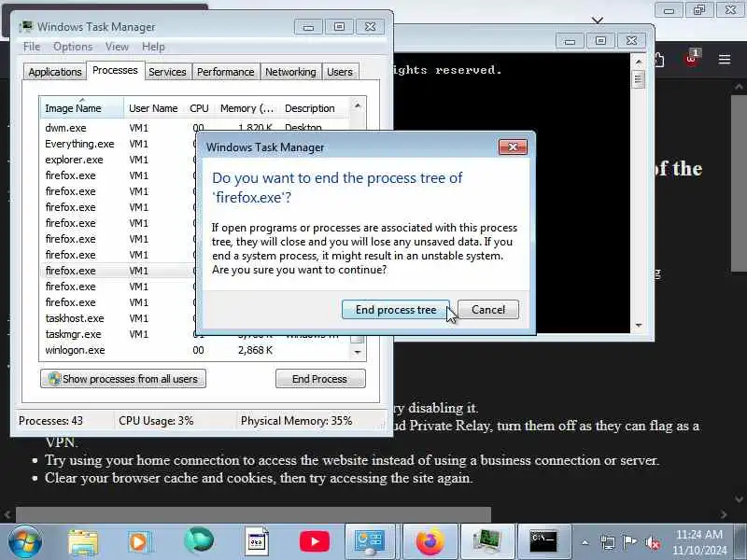747x560 pixels.
Task: Open the Windows Start button
Action: pyautogui.click(x=25, y=542)
